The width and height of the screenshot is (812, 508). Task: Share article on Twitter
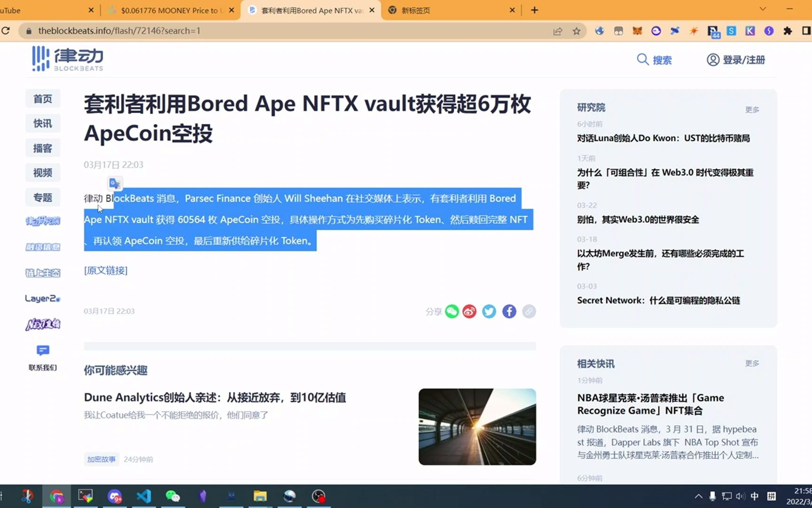(489, 311)
